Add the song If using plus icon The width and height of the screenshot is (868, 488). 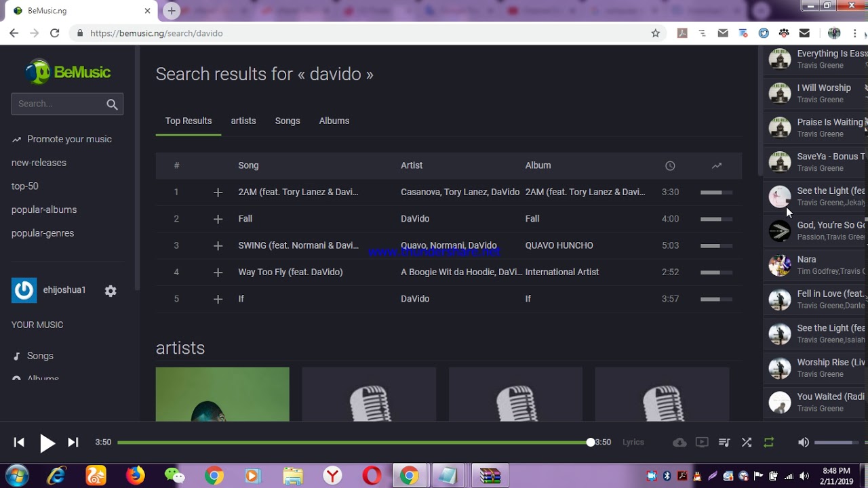[218, 299]
